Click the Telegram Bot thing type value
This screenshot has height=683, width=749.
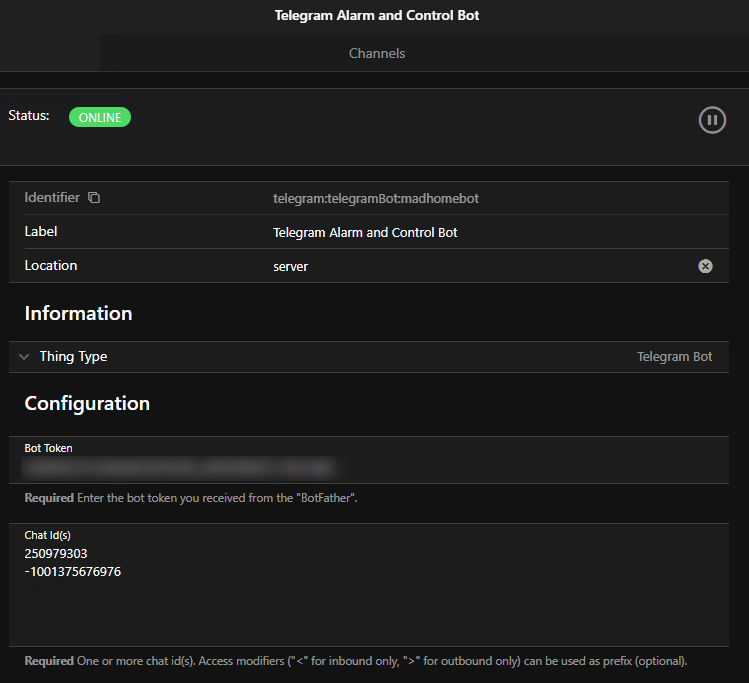[674, 357]
